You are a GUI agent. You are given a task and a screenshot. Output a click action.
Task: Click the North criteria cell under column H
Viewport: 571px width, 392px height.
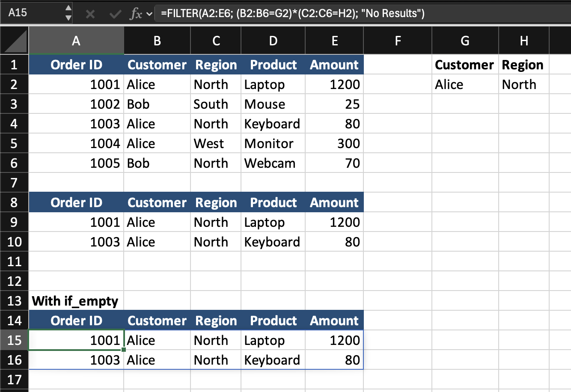click(523, 85)
